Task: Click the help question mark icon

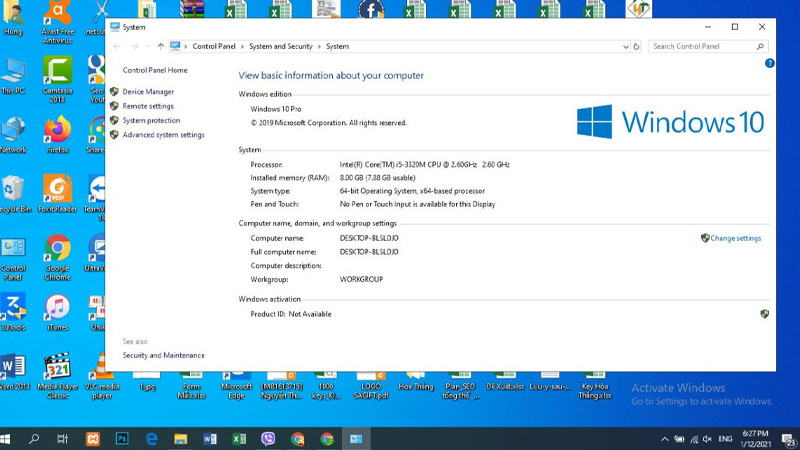Action: (769, 63)
